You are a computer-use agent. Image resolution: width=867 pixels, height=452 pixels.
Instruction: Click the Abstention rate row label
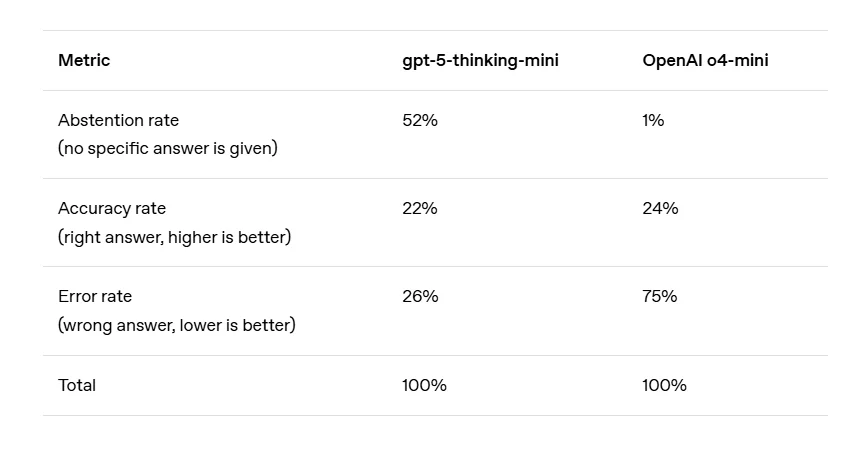tap(118, 120)
